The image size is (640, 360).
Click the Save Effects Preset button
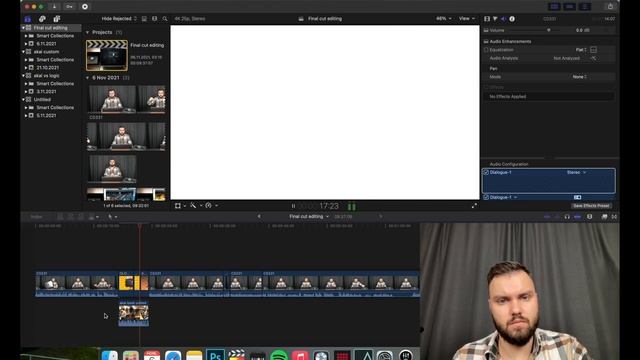(x=591, y=206)
